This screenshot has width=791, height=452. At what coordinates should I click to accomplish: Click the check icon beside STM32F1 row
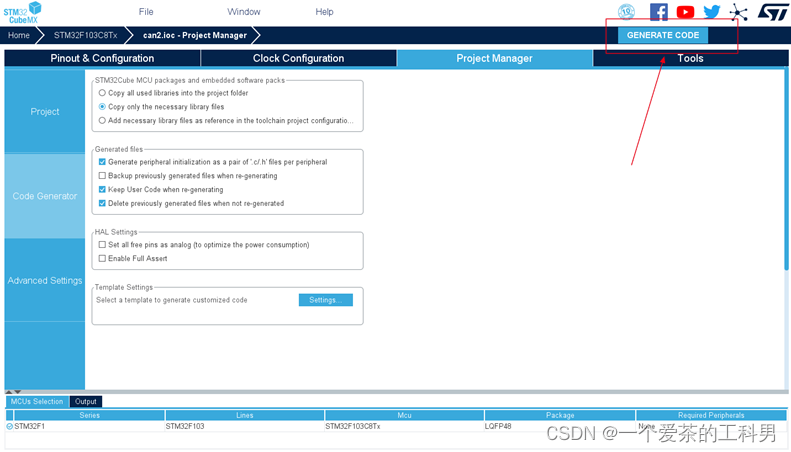pos(9,426)
